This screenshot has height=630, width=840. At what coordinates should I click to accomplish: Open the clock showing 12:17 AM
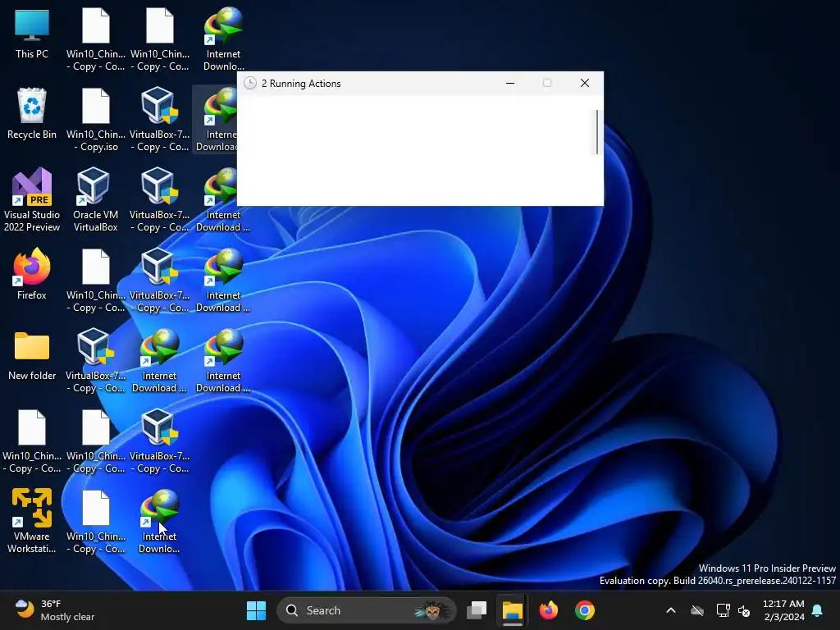click(783, 610)
